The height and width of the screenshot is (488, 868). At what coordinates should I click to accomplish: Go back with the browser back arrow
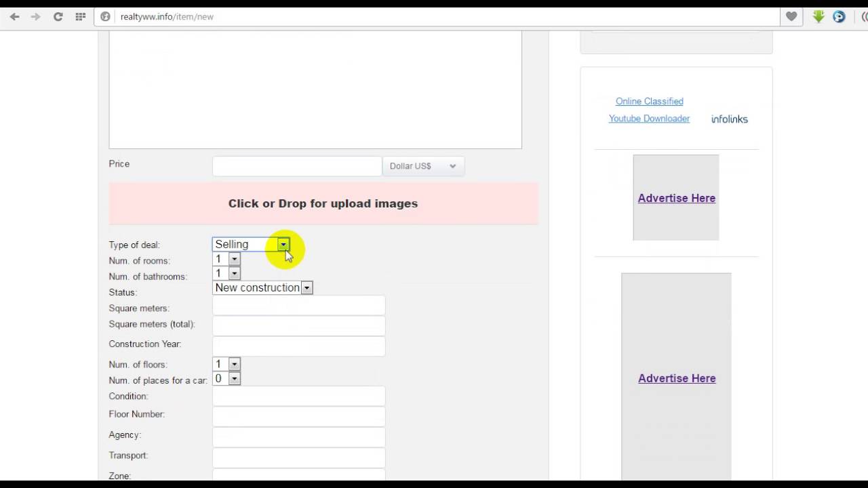(14, 16)
